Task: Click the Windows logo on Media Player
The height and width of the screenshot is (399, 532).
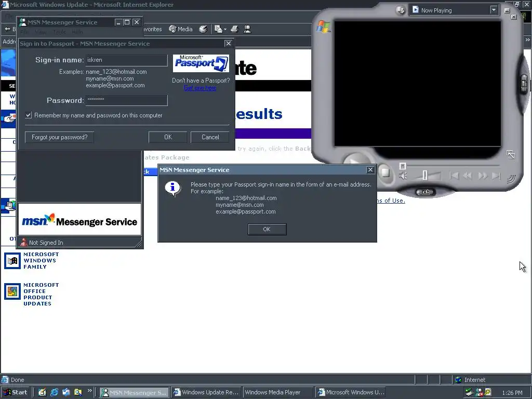Action: 323,27
